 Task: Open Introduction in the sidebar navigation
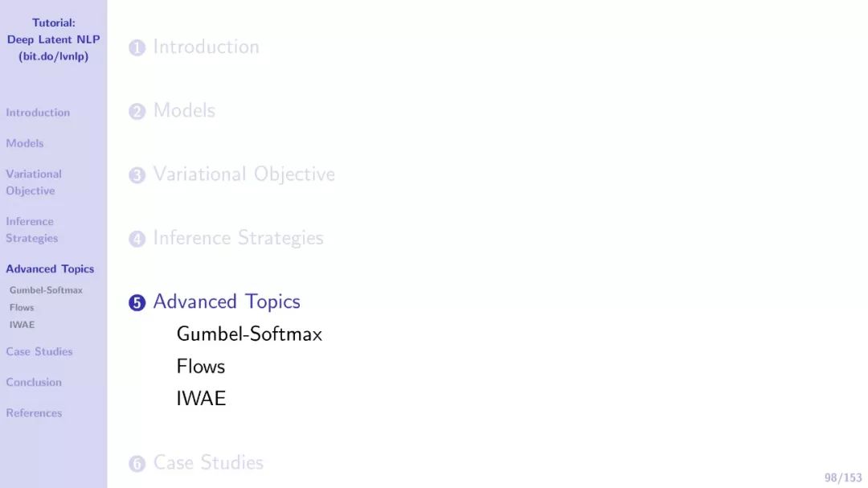coord(39,113)
